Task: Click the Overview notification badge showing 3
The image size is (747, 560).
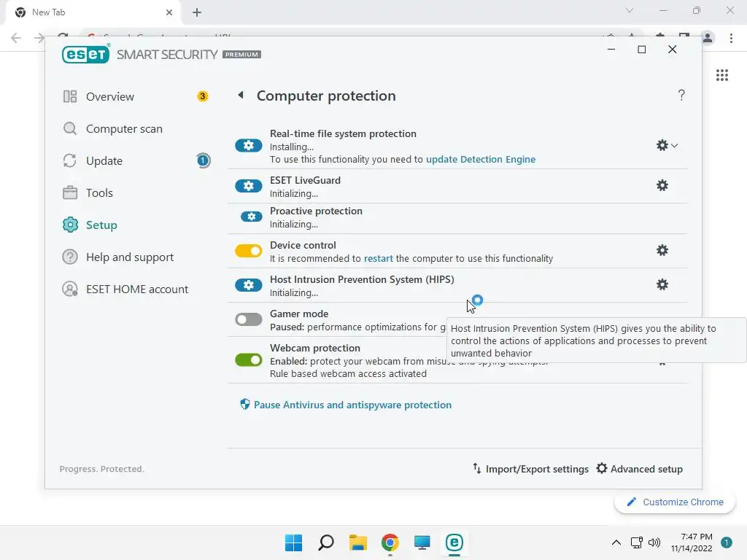Action: [203, 97]
